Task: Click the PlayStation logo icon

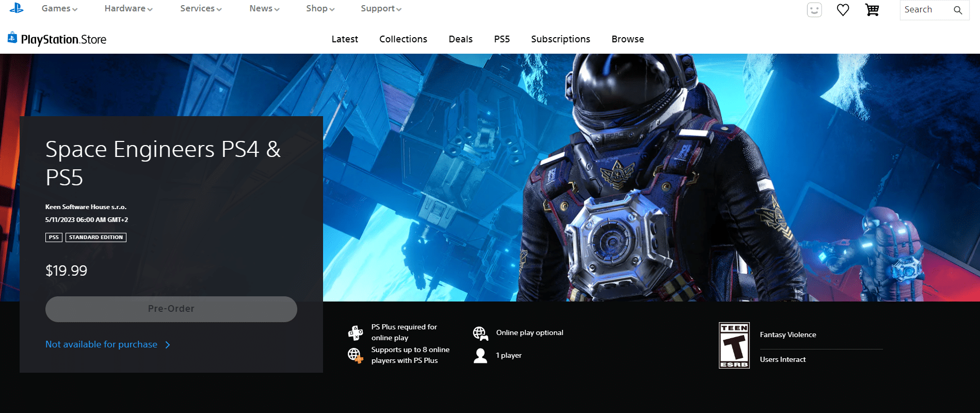Action: click(17, 8)
